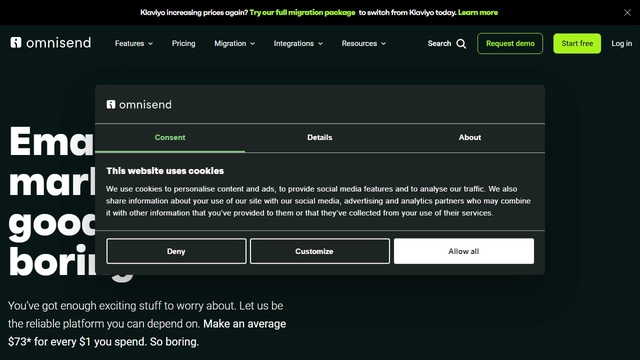Screen dimensions: 640x360
Task: Click 'This website uses cookies' heading
Action: point(165,171)
